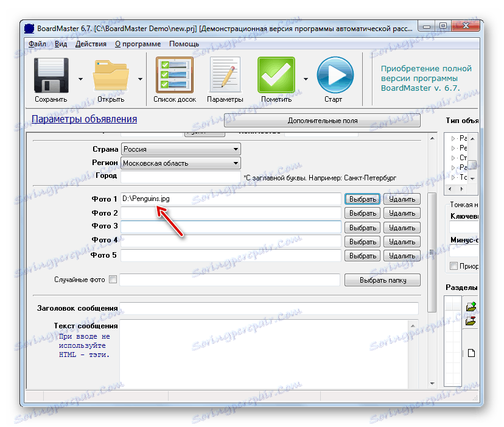This screenshot has width=504, height=427.
Task: Click Выбрать for Фото 5
Action: pos(363,256)
